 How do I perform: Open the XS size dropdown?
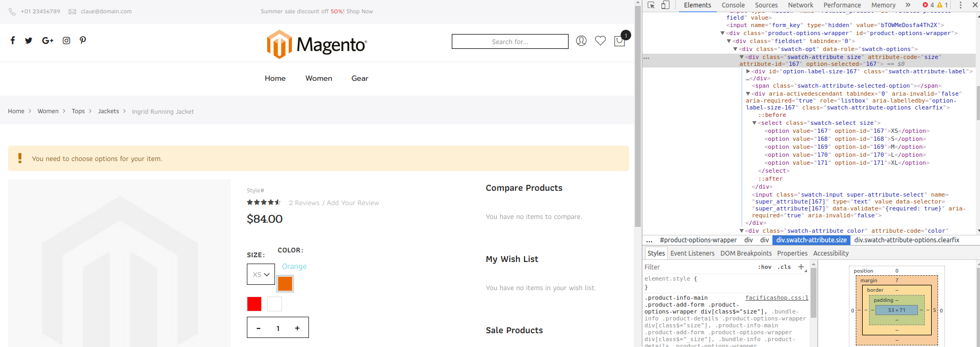tap(261, 275)
